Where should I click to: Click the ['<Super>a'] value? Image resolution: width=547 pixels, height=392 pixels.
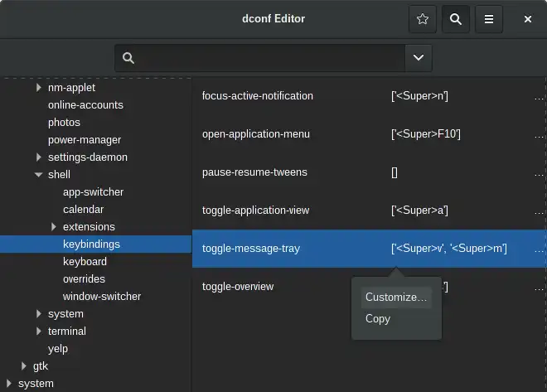pyautogui.click(x=419, y=211)
